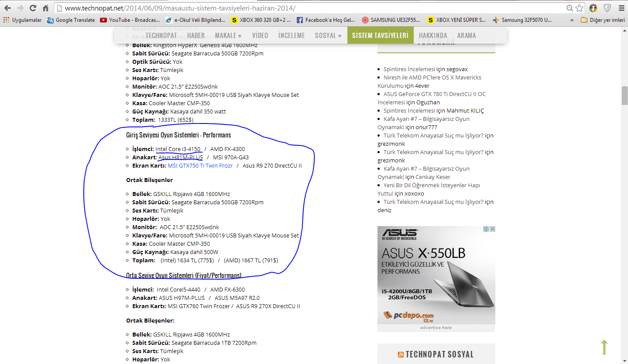Go to TECHNOPAT home in site menu

pyautogui.click(x=161, y=35)
